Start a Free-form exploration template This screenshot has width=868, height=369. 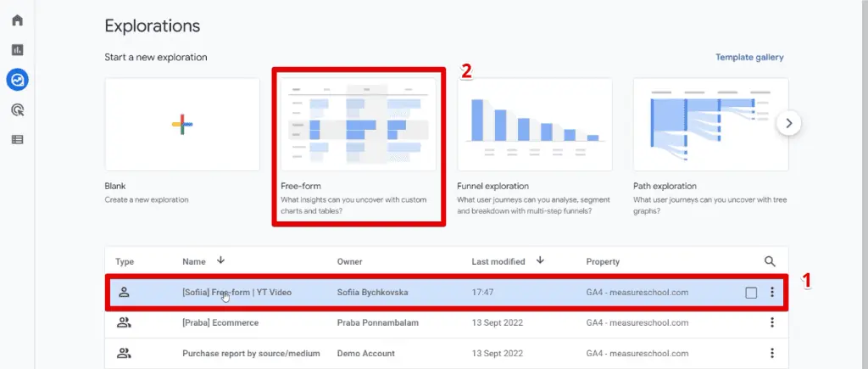(358, 125)
